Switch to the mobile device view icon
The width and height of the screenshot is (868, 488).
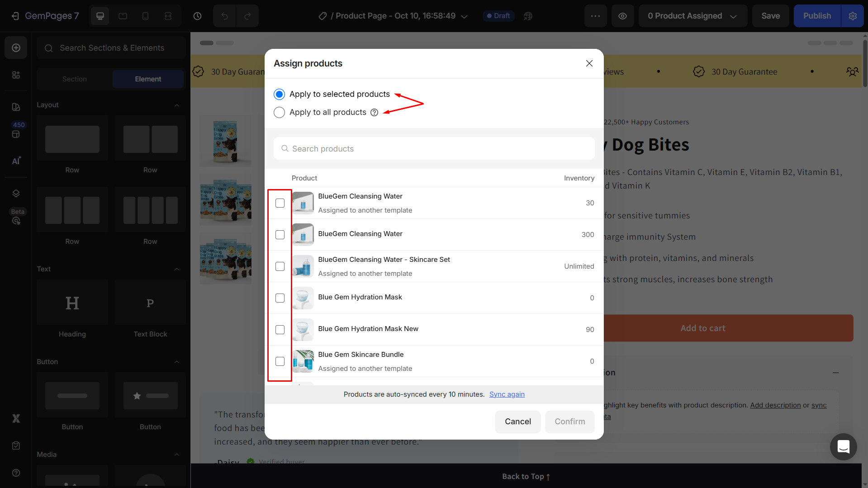[145, 16]
